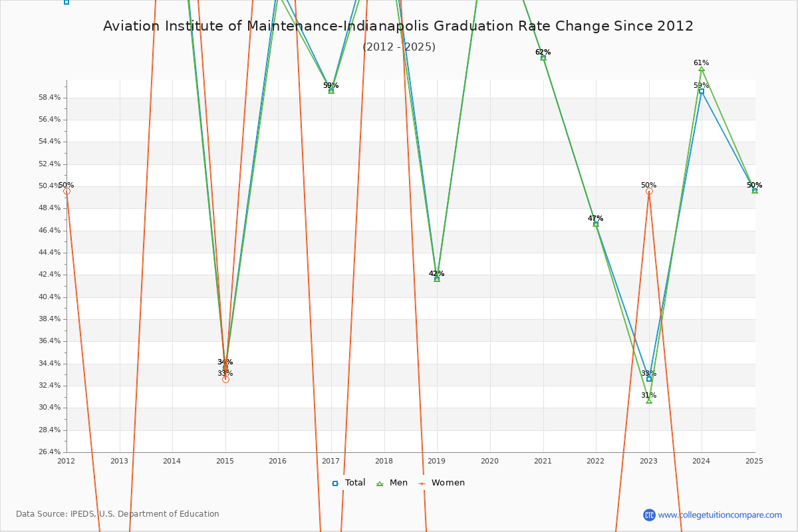This screenshot has height=532, width=798.
Task: Click the 2020 x-axis label
Action: 490,461
